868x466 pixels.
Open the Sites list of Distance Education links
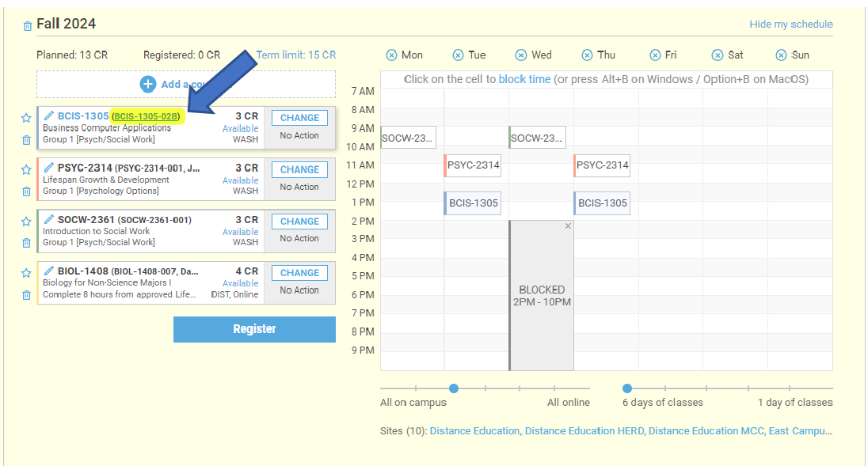[x=631, y=430]
